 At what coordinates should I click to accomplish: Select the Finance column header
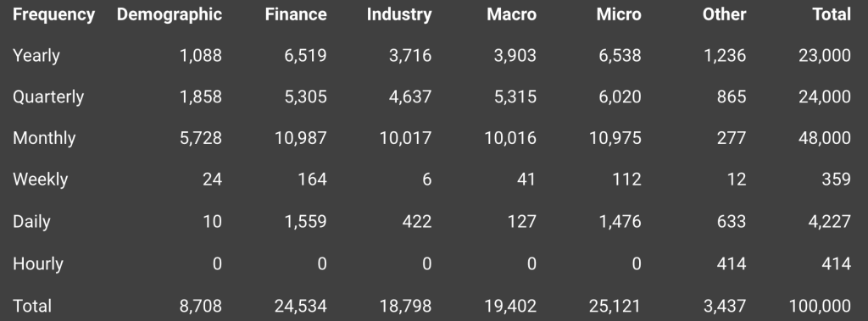pos(296,14)
